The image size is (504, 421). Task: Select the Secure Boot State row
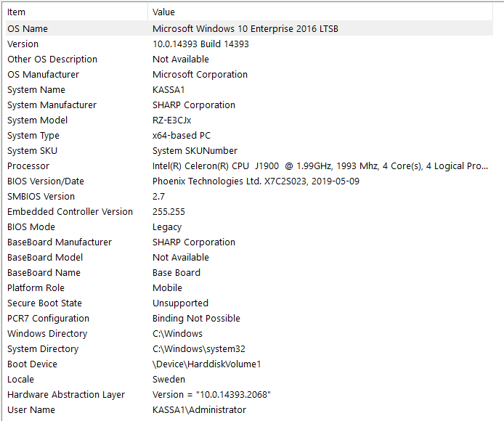(x=44, y=303)
